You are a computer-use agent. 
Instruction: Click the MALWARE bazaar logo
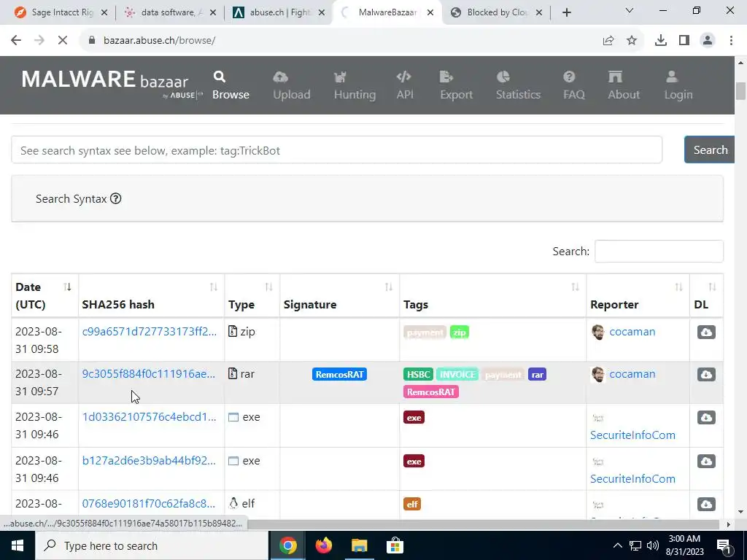112,83
